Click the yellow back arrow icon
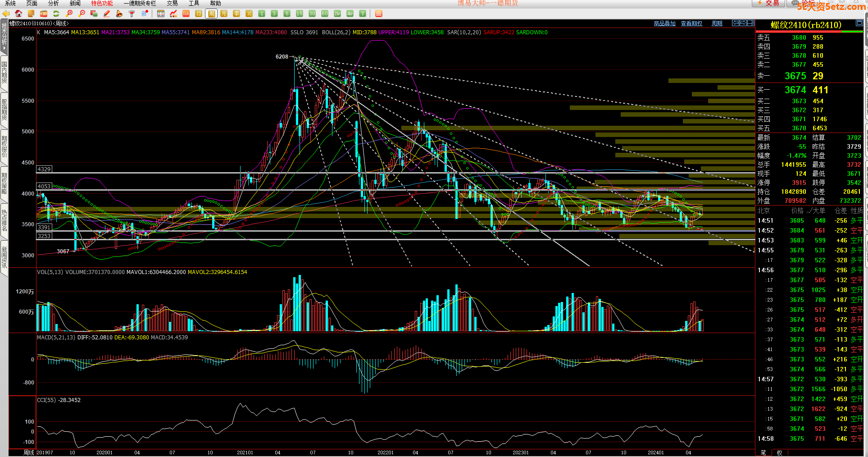This screenshot has height=457, width=868. [6, 14]
